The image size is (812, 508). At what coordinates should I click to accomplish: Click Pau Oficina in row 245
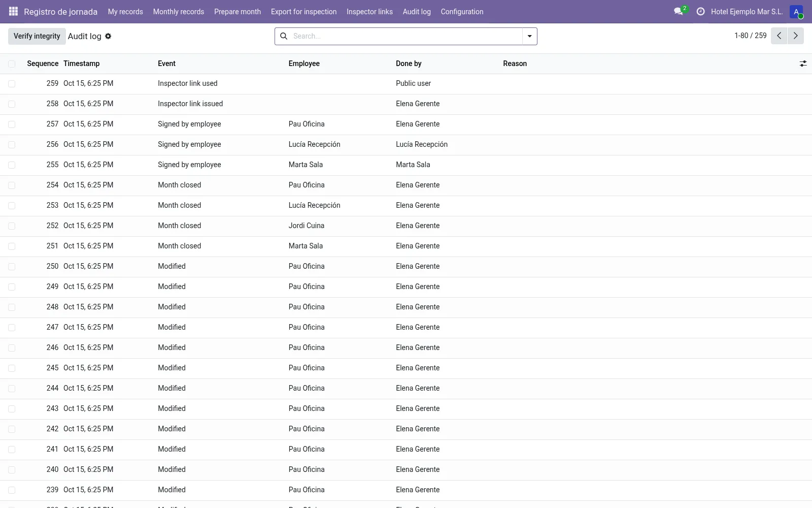click(307, 368)
